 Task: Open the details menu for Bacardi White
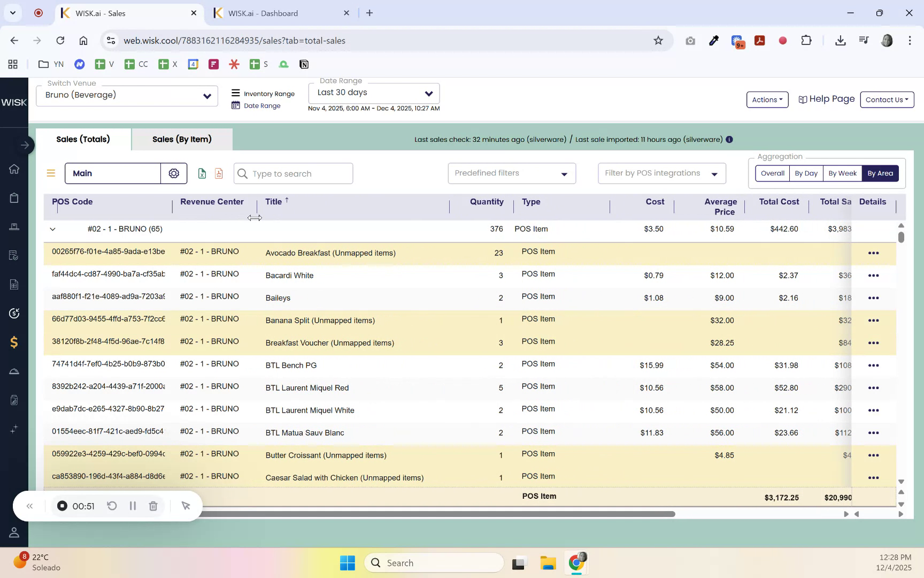[x=874, y=275]
